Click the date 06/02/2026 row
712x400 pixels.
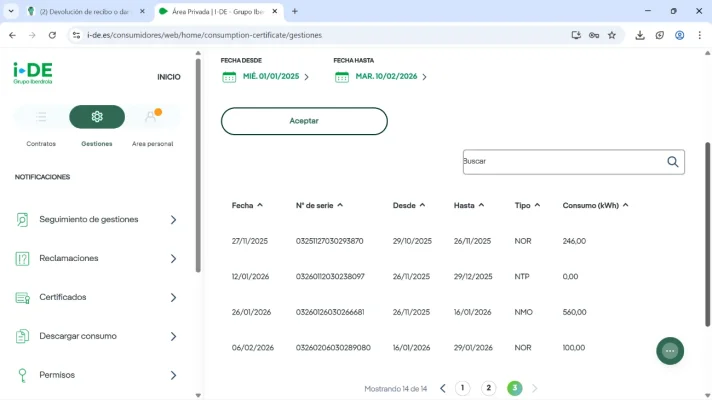pyautogui.click(x=253, y=348)
